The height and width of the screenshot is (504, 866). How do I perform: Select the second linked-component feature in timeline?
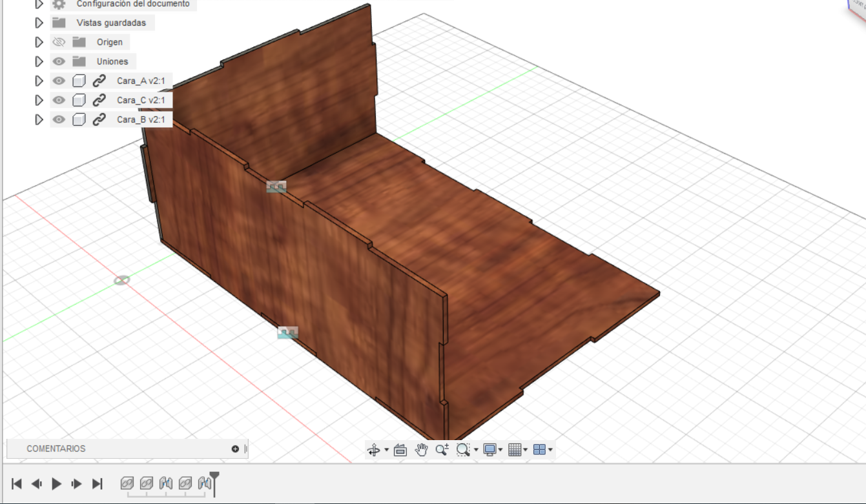click(147, 483)
